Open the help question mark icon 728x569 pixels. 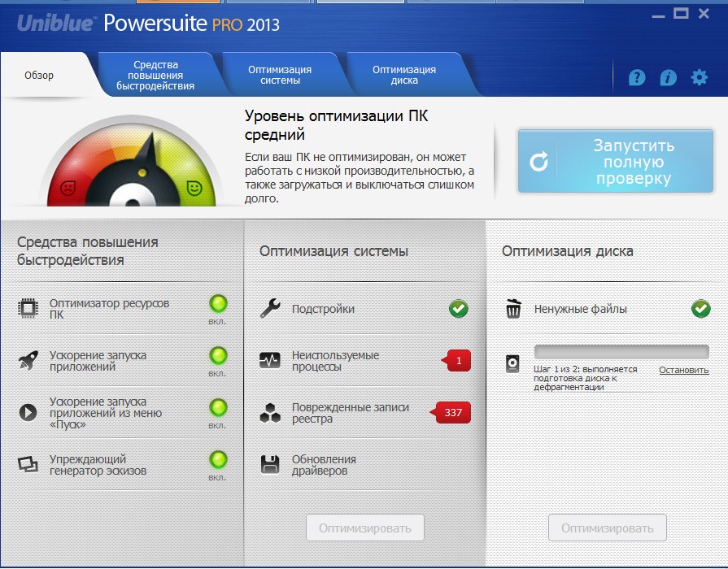(637, 77)
